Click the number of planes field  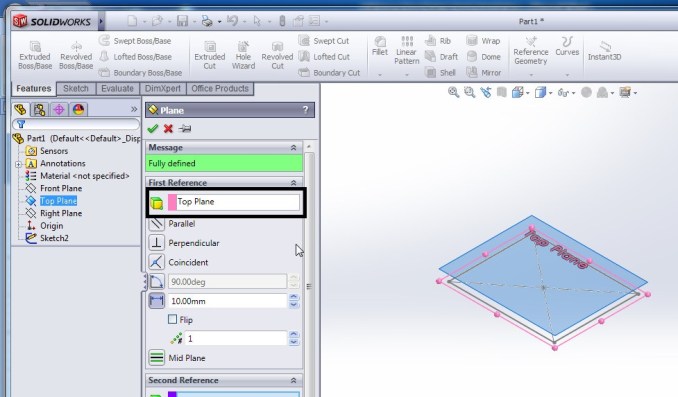click(x=236, y=338)
